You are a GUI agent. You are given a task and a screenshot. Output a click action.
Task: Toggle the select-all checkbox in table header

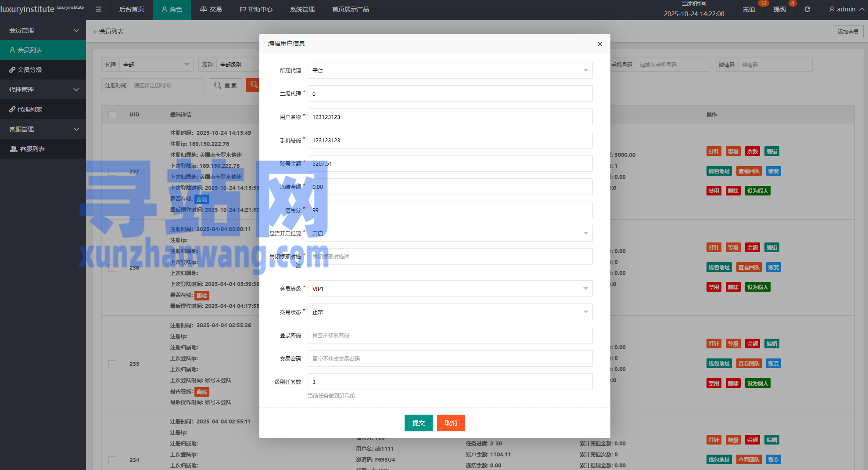coord(112,115)
